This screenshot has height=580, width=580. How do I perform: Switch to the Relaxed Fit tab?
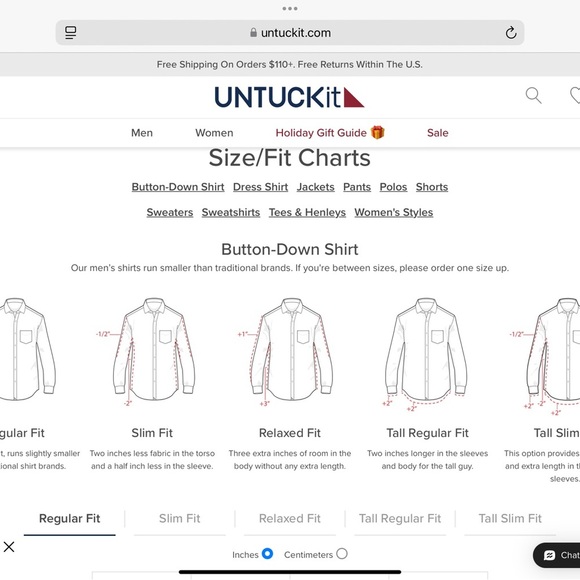coord(290,519)
